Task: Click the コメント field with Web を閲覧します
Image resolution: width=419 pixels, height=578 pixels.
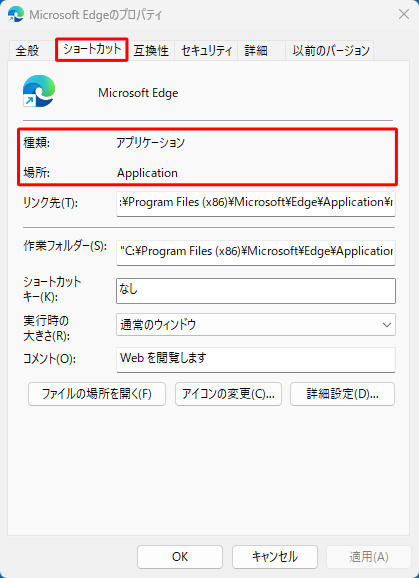Action: [x=256, y=359]
